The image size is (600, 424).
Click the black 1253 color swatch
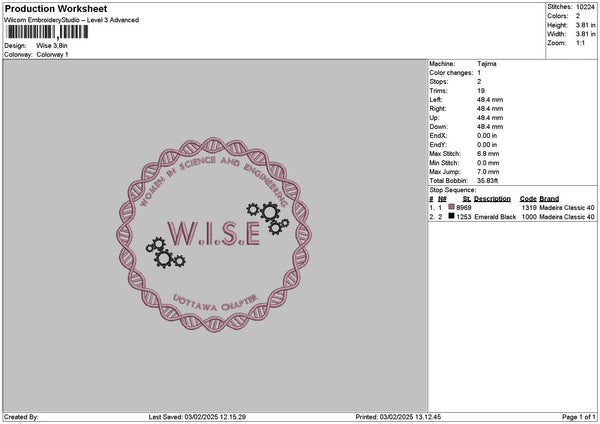[x=452, y=216]
